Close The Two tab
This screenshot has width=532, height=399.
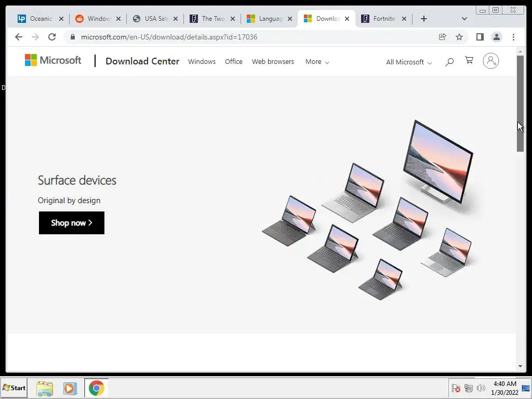pyautogui.click(x=233, y=19)
